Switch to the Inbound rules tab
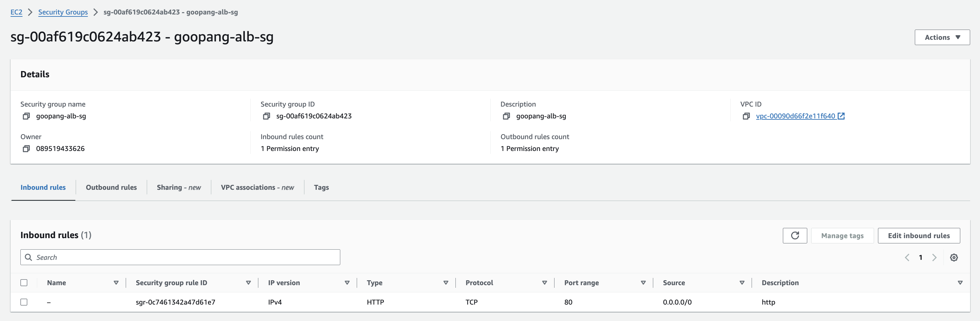Image resolution: width=980 pixels, height=321 pixels. click(43, 187)
